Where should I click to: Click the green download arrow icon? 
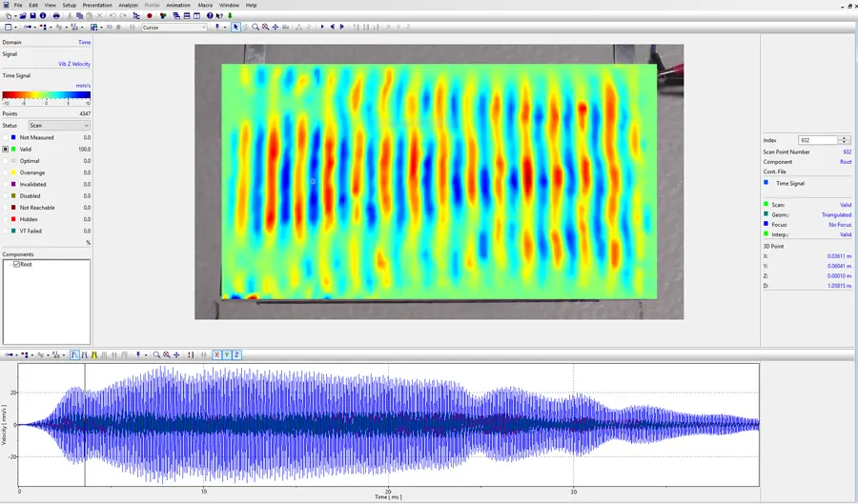coord(230,16)
